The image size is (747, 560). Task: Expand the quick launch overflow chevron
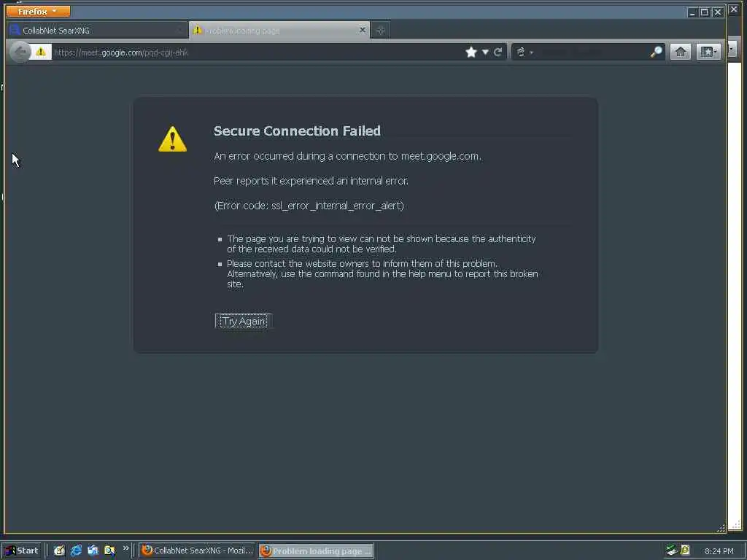point(125,548)
